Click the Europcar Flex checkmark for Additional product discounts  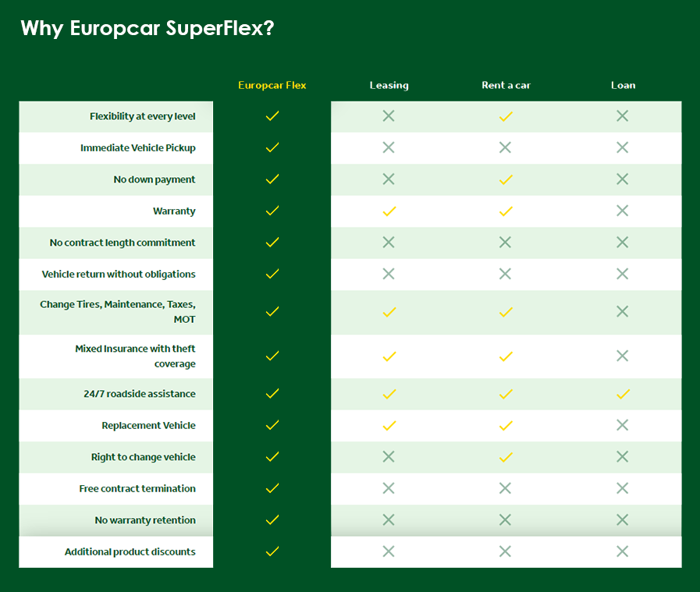pos(272,551)
